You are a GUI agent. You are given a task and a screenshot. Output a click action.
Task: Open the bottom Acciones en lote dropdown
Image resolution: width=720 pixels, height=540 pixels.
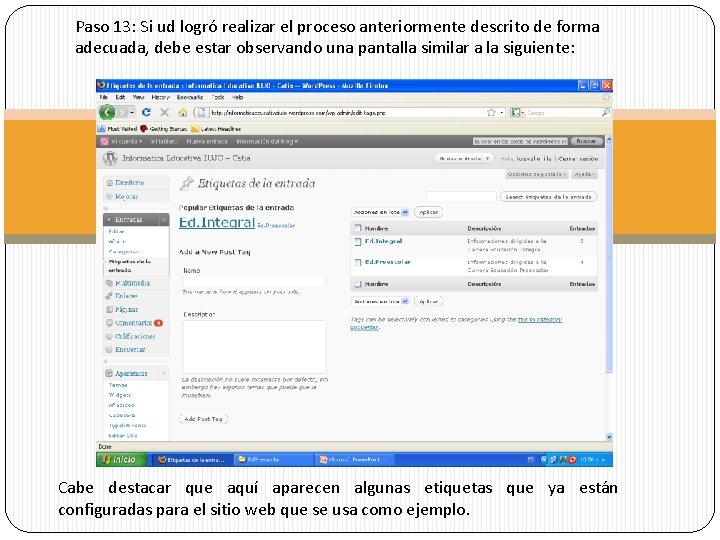[380, 302]
